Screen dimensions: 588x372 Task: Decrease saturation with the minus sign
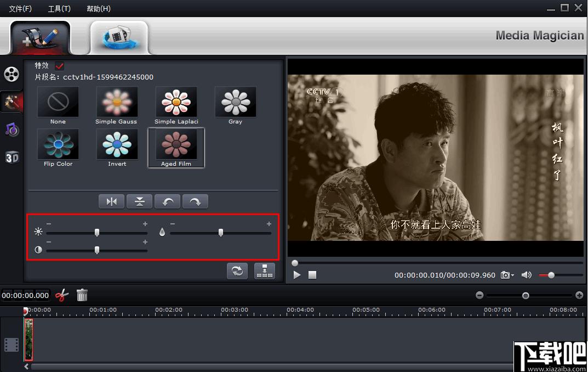coord(173,224)
